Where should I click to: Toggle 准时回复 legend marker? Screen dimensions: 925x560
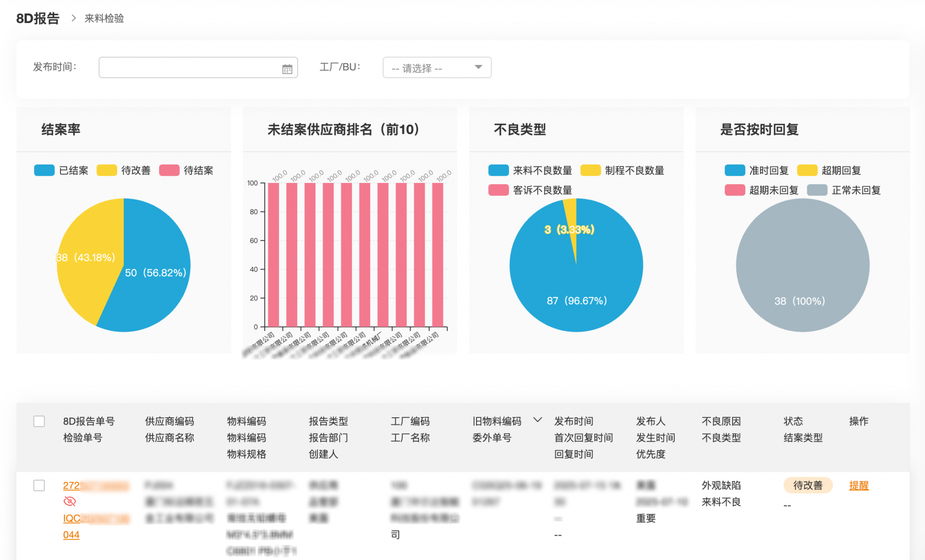(x=734, y=170)
